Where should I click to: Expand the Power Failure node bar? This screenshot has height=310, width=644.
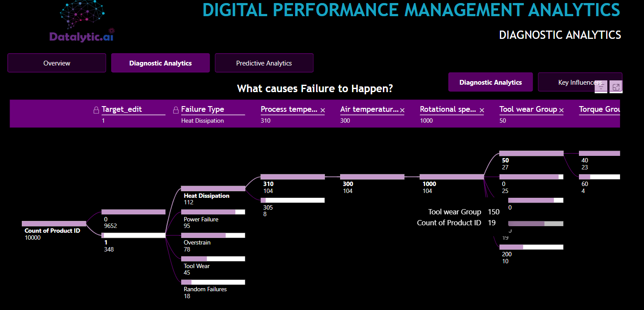(213, 212)
